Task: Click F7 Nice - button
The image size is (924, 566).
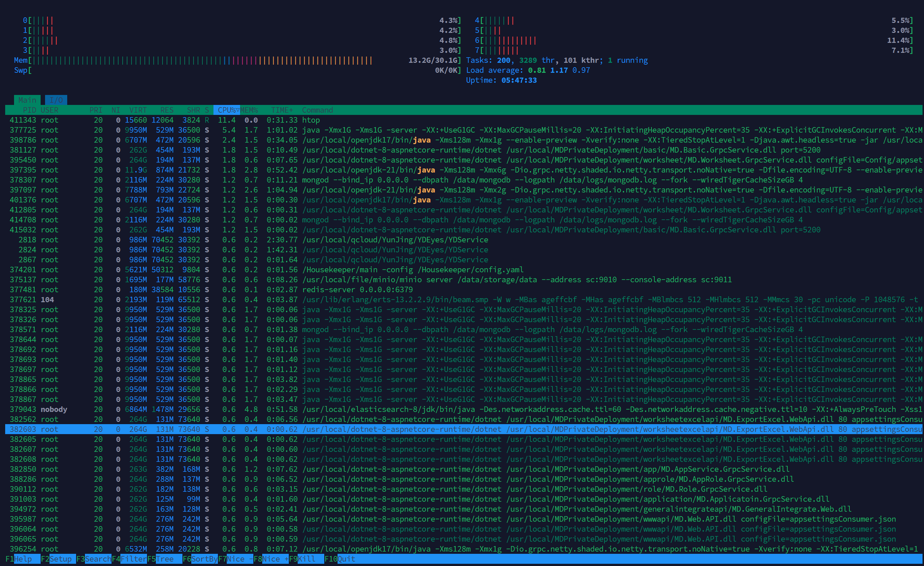Action: tap(236, 559)
